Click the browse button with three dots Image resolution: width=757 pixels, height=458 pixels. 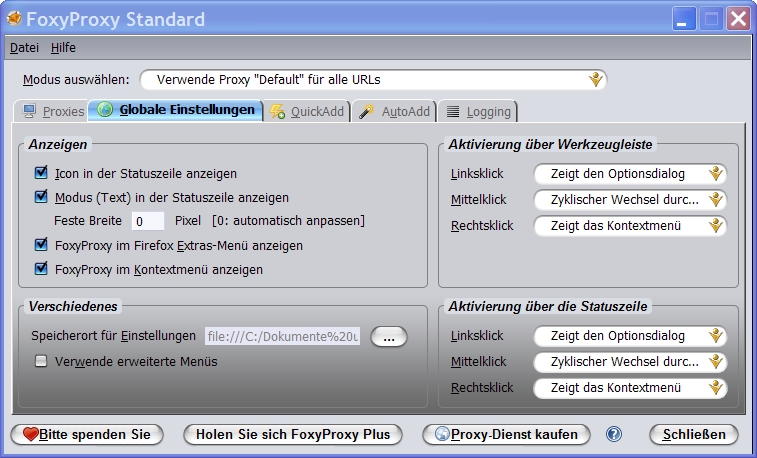click(x=389, y=337)
